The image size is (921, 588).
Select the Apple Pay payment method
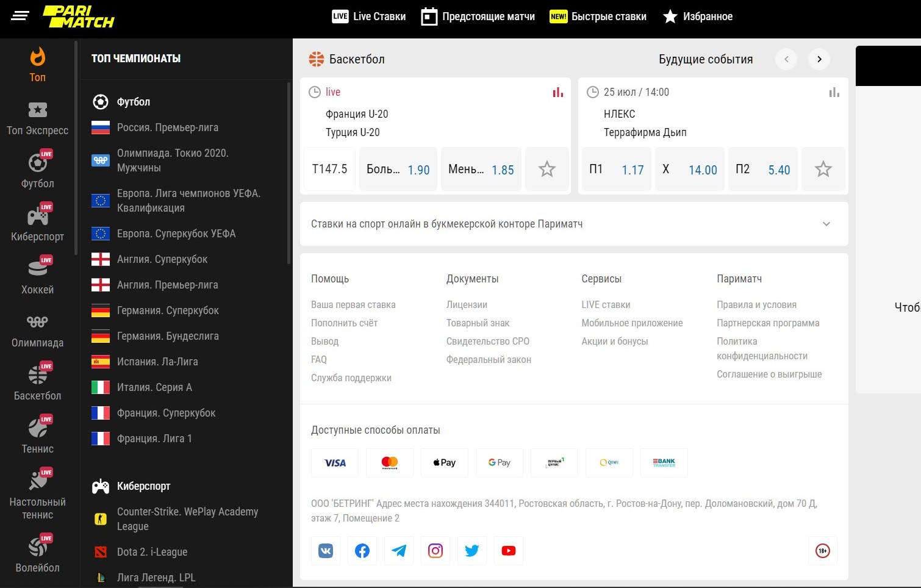coord(445,463)
